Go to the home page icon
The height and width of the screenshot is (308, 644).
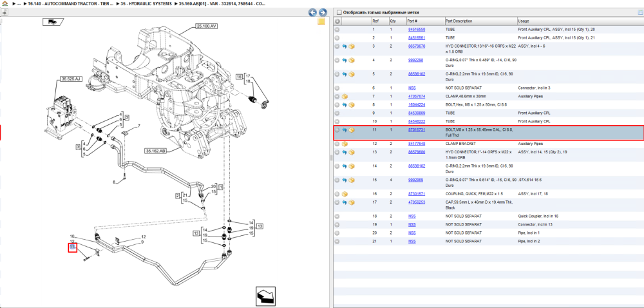(5, 3)
